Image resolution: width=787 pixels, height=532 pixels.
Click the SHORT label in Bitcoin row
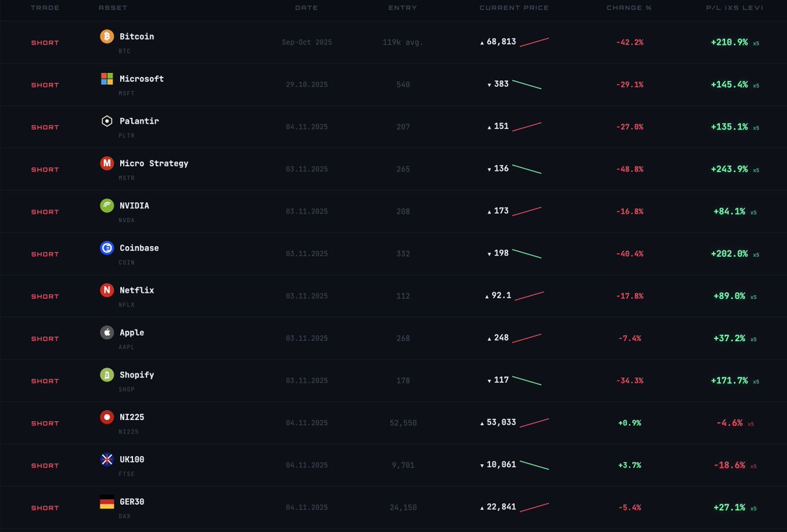point(45,43)
